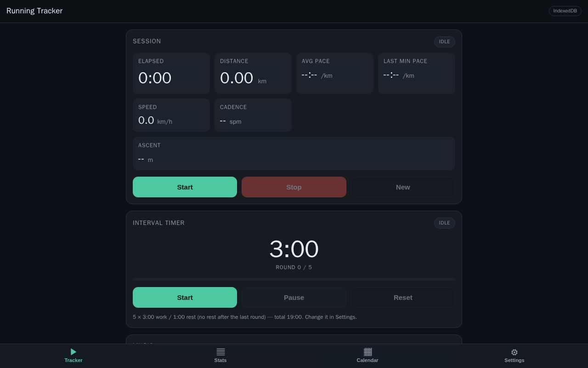Click the Running Tracker title
Screen dimensions: 588x368
(x=34, y=11)
